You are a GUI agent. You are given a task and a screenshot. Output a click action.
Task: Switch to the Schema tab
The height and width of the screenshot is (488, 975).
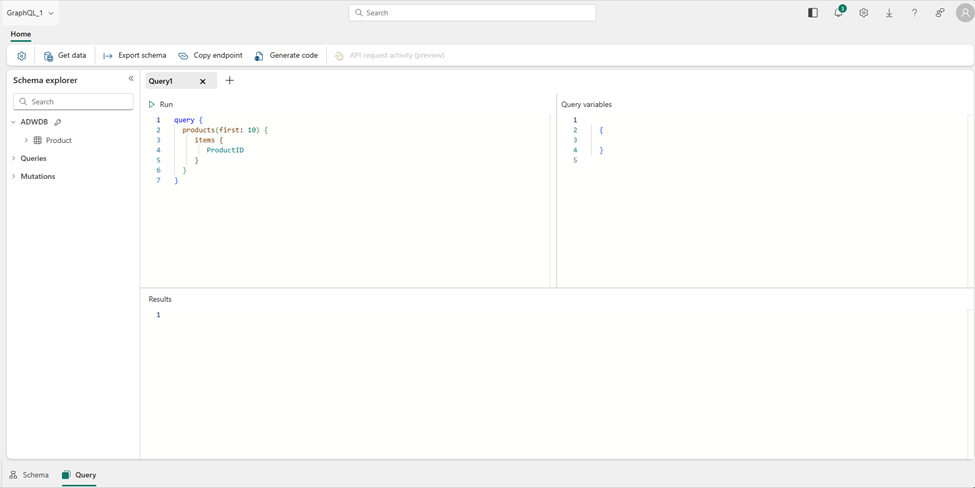tap(29, 475)
